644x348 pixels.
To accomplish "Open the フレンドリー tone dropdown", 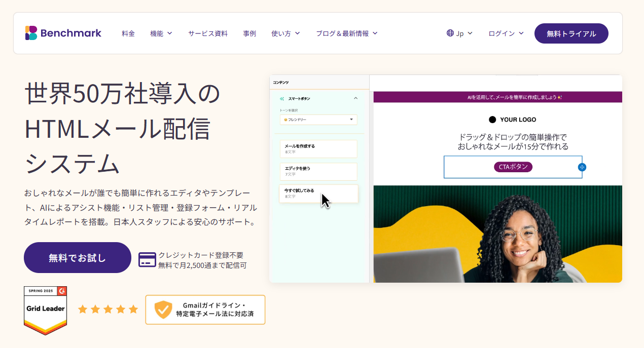I will pos(318,120).
